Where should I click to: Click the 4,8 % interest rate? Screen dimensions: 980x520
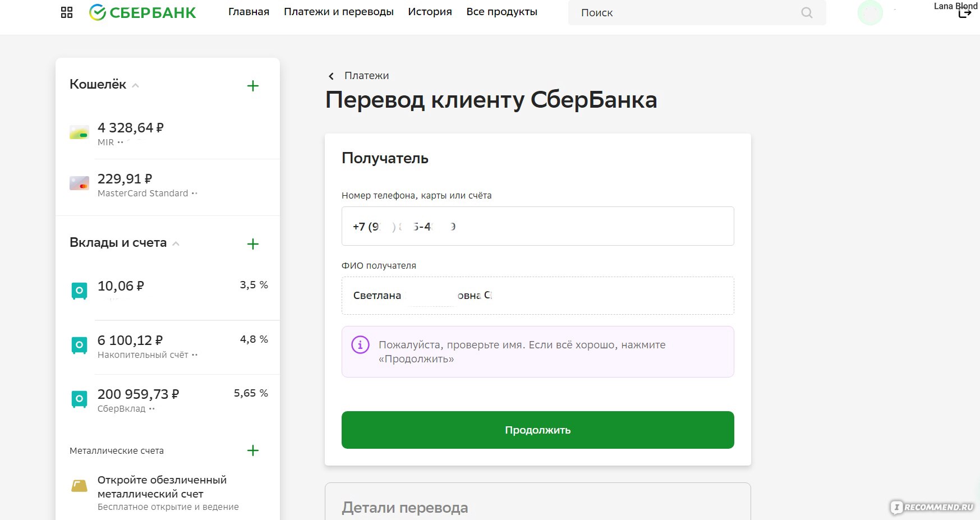[x=254, y=339]
